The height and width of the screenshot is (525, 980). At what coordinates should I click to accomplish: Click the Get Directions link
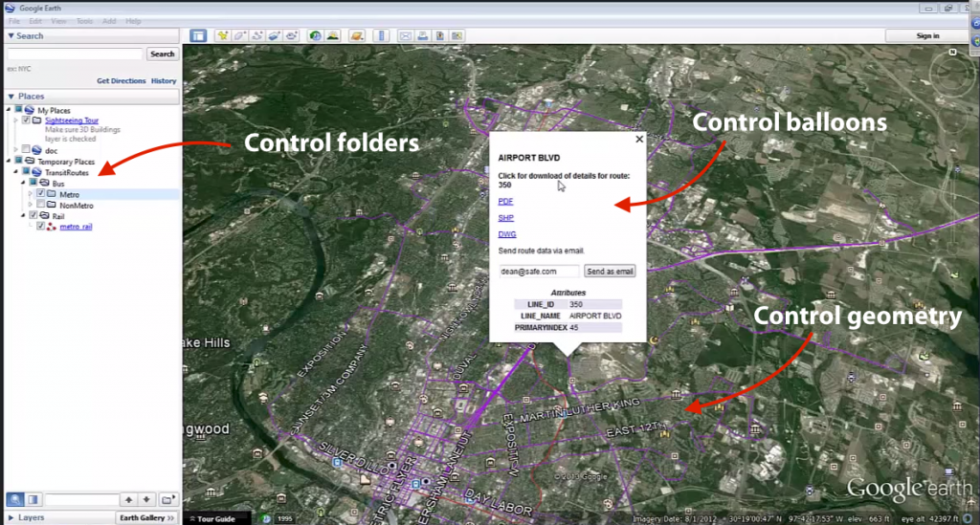tap(122, 81)
